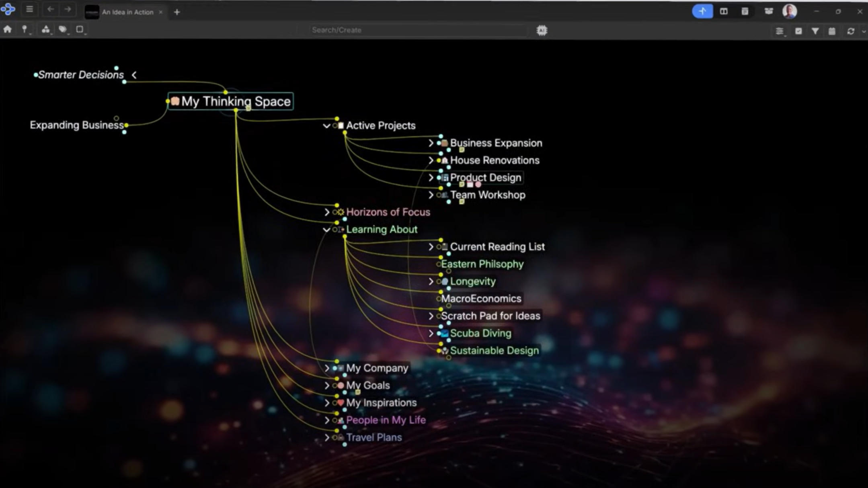The width and height of the screenshot is (868, 488).
Task: Expand the Horizons of Focus thought
Action: [x=327, y=212]
